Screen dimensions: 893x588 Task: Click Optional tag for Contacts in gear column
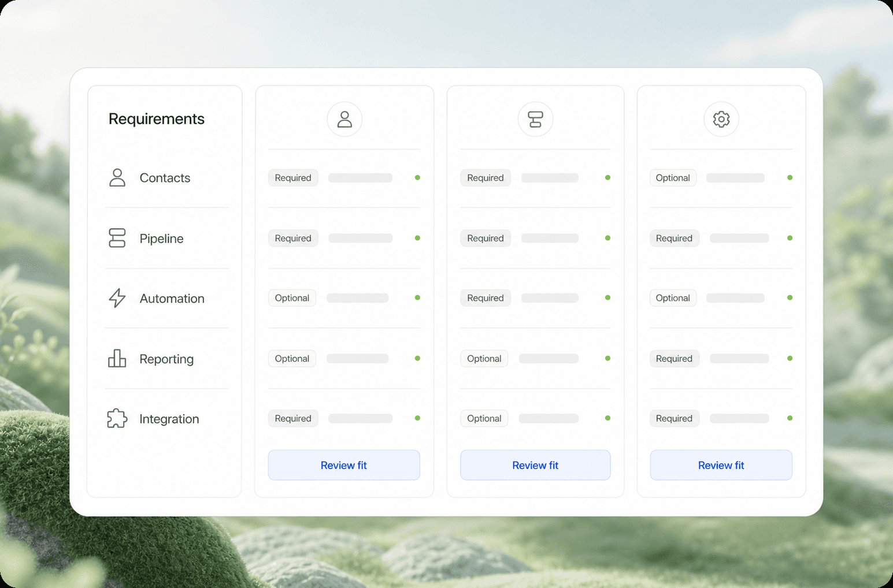[673, 178]
